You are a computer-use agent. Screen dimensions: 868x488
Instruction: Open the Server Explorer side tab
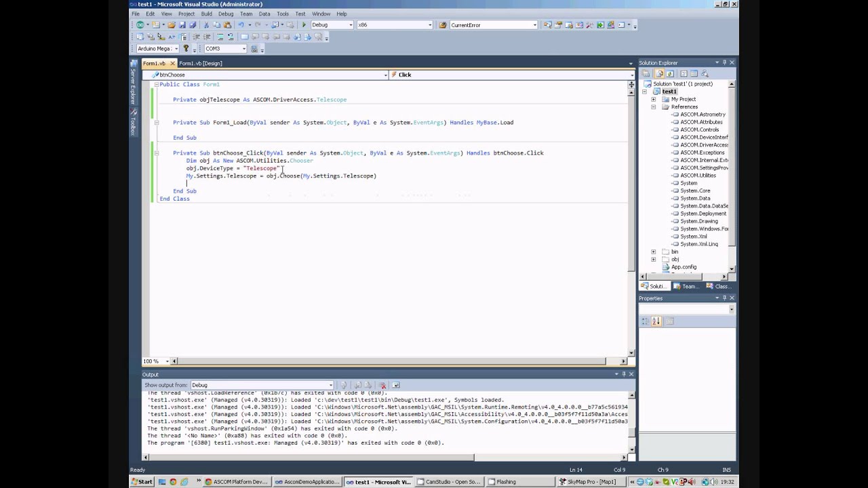tap(133, 84)
